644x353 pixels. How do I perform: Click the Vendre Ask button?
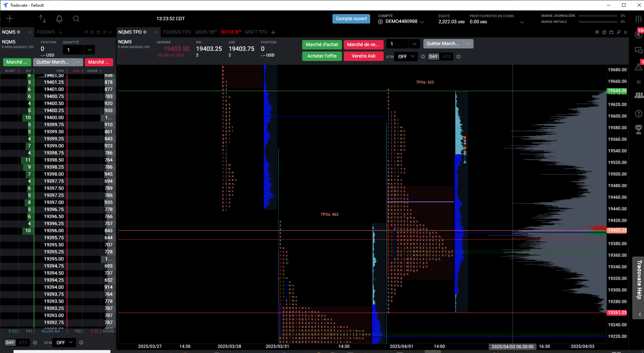[363, 56]
